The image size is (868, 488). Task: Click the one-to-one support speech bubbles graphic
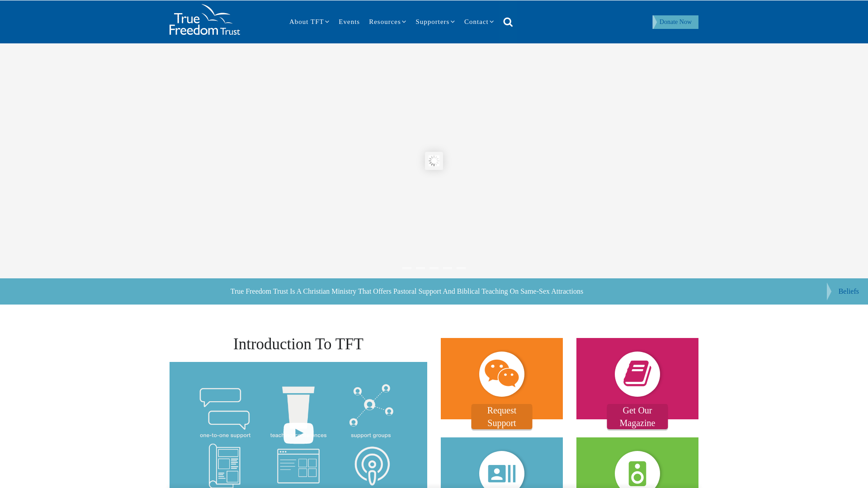point(225,408)
